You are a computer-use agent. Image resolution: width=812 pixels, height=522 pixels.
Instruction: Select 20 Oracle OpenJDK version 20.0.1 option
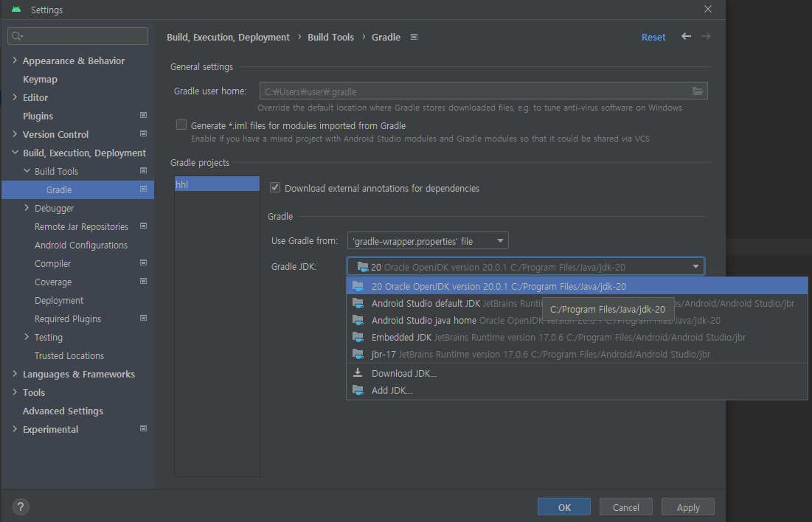[577, 286]
